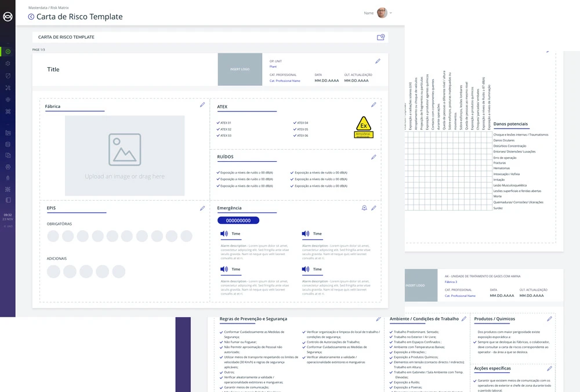The width and height of the screenshot is (580, 392).
Task: Edit the Fábrica section with pencil icon
Action: 202,105
